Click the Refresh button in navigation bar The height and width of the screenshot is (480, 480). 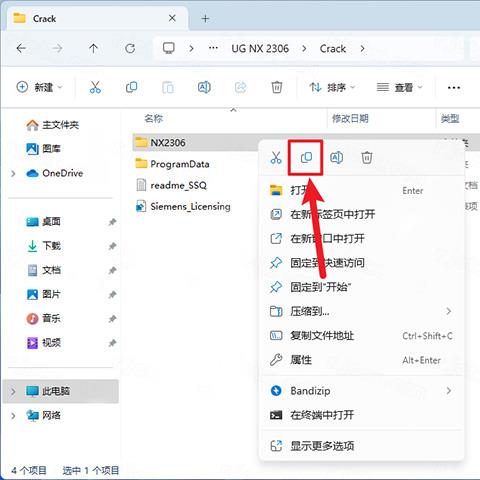coord(130,49)
